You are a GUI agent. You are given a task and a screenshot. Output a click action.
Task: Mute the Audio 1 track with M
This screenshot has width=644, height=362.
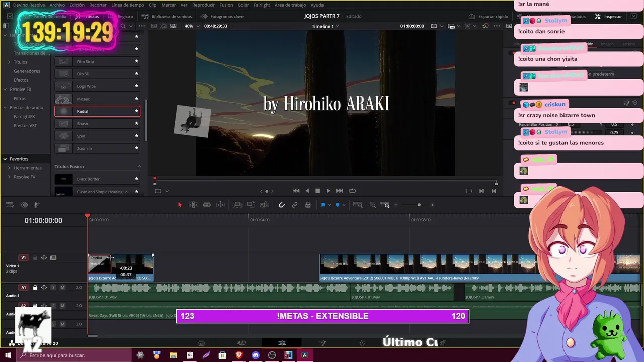point(62,288)
